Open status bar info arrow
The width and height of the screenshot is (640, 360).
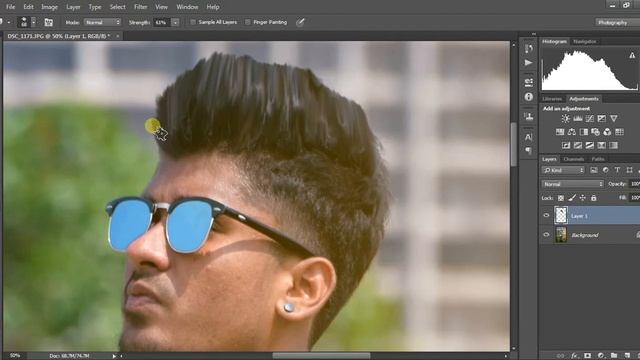tap(114, 356)
